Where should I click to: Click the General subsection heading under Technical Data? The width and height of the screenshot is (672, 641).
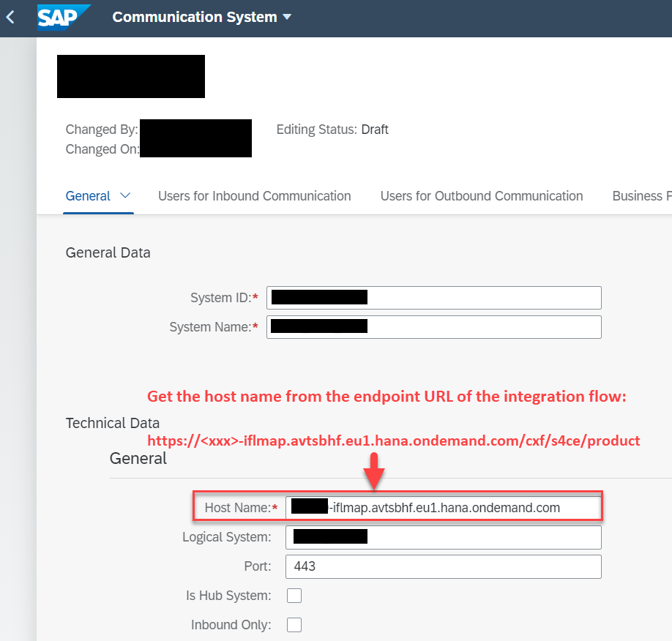[x=138, y=459]
